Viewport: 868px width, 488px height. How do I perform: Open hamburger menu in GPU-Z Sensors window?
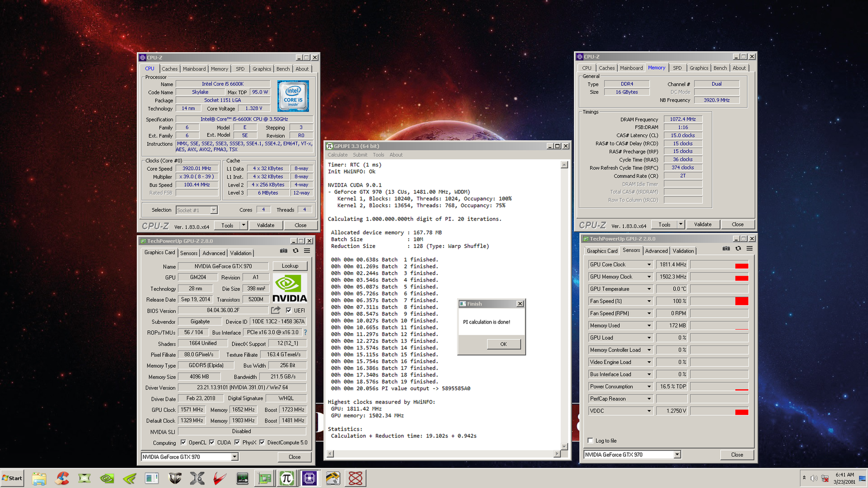coord(750,249)
